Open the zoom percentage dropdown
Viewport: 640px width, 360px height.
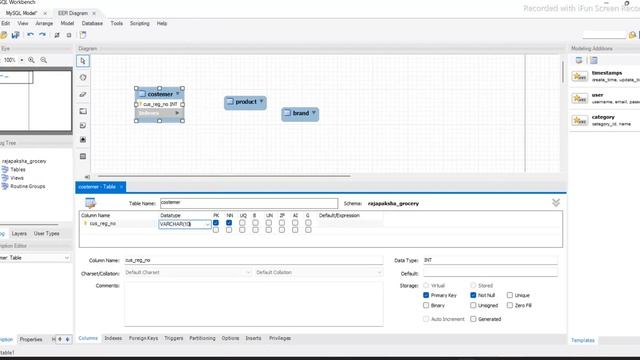tap(22, 60)
